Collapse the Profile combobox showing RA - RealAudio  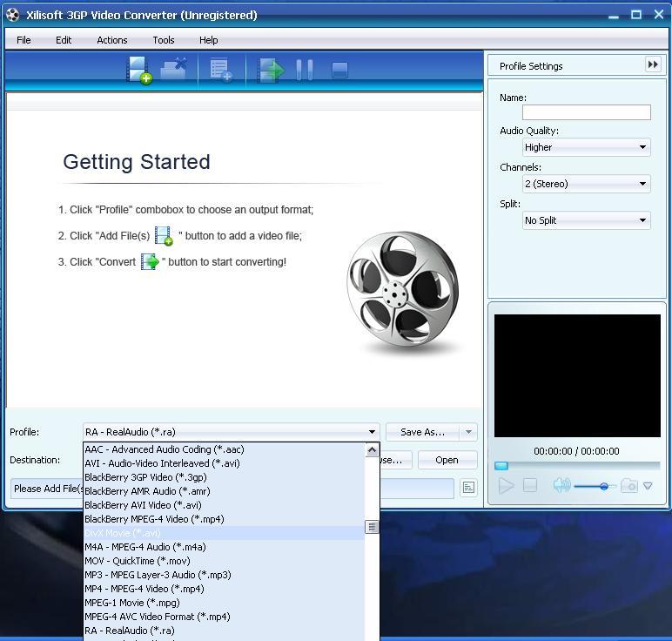coord(231,432)
